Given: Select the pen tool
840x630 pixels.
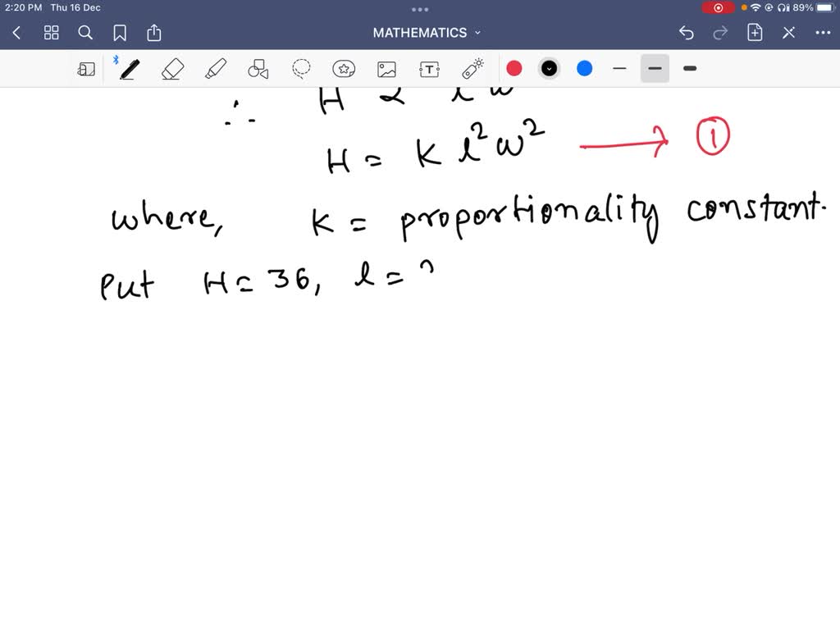Looking at the screenshot, I should (x=129, y=69).
